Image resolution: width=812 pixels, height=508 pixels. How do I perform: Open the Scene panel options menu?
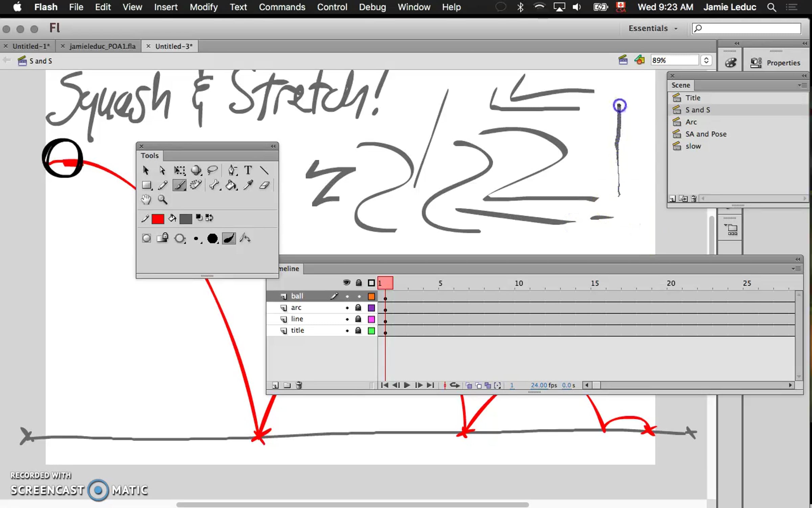click(803, 85)
